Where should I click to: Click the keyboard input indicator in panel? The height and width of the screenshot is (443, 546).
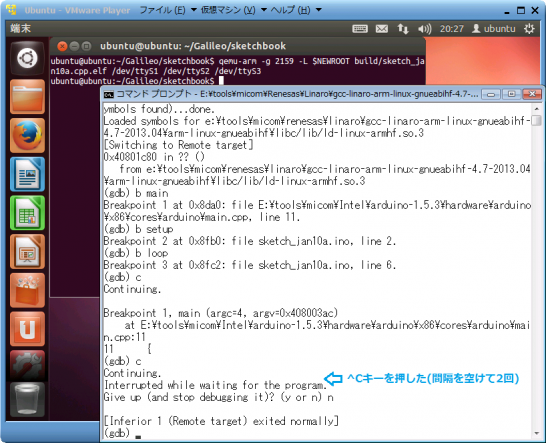pos(360,29)
